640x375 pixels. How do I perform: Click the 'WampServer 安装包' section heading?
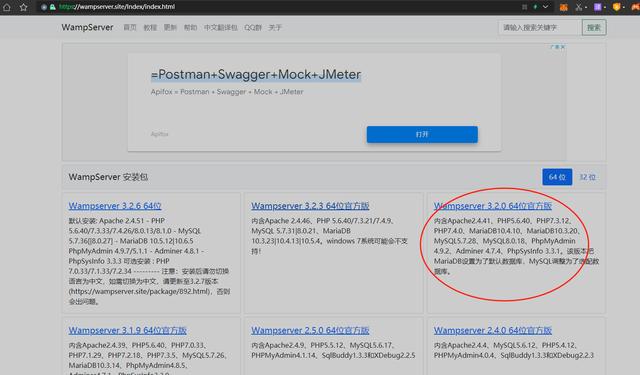108,177
